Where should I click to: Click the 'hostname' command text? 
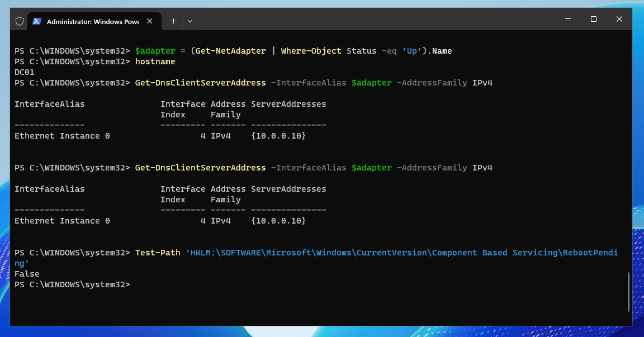pos(155,61)
